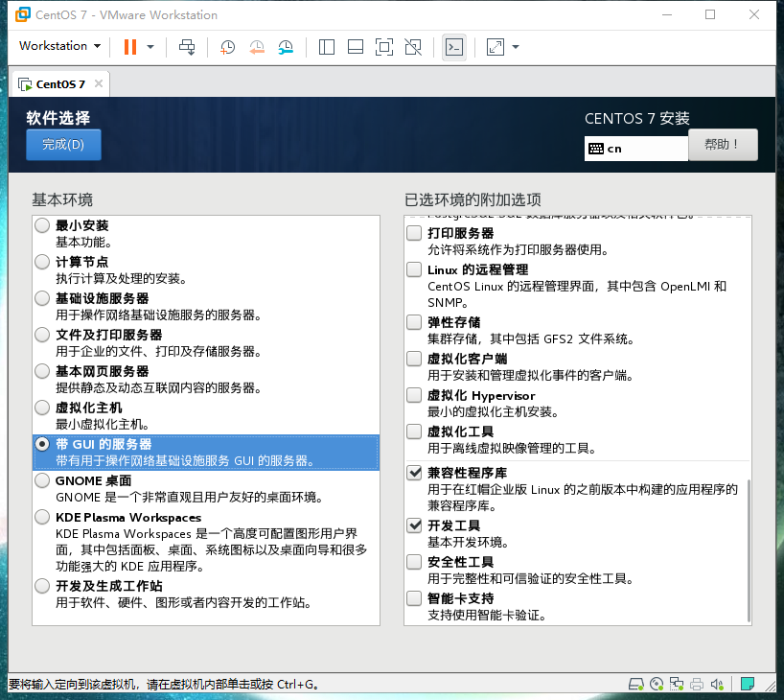Click the description 用于软件、硬件、图形或者内容开发的工作站。
784x700 pixels.
[x=184, y=602]
